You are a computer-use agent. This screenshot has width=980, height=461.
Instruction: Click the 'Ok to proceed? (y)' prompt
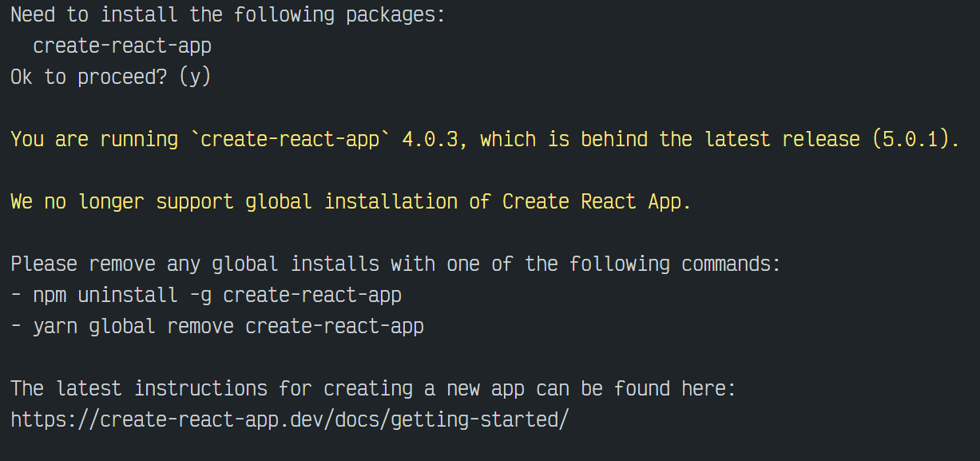(110, 77)
